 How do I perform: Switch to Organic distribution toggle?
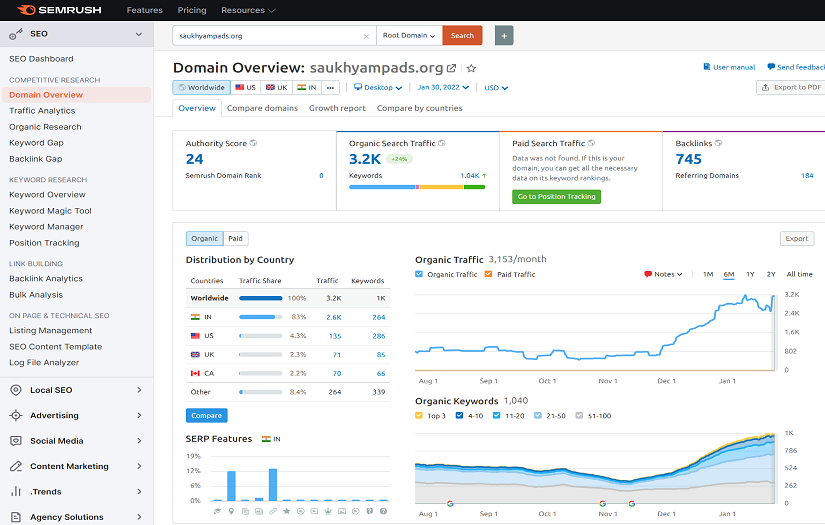pyautogui.click(x=205, y=238)
